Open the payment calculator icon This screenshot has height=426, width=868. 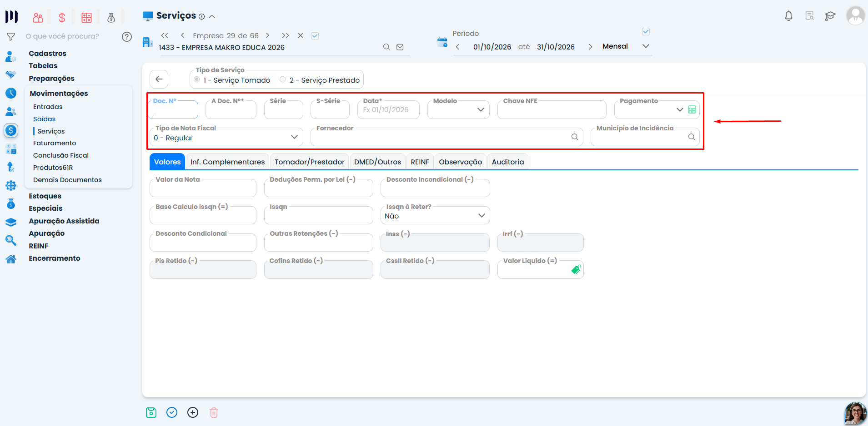pyautogui.click(x=692, y=109)
